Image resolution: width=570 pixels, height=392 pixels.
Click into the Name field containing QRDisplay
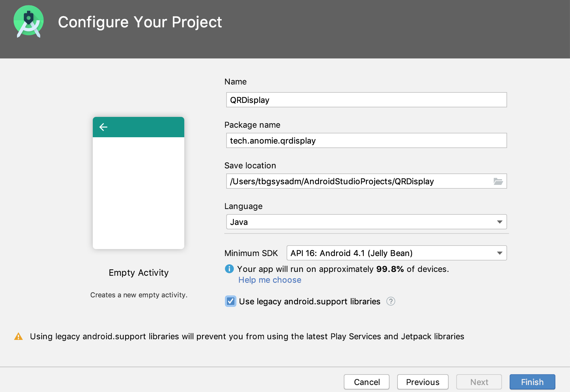coord(366,100)
